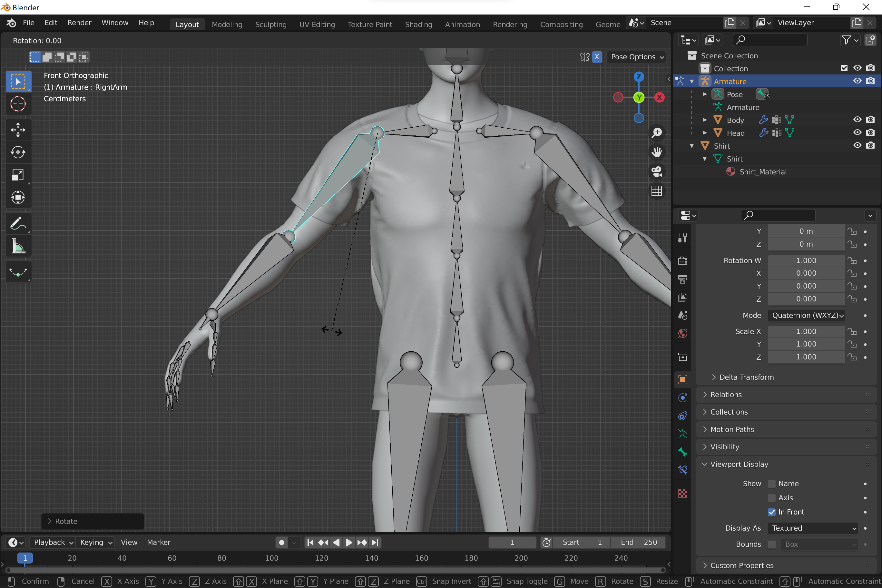The image size is (882, 588).
Task: Open the Render menu
Action: 79,23
